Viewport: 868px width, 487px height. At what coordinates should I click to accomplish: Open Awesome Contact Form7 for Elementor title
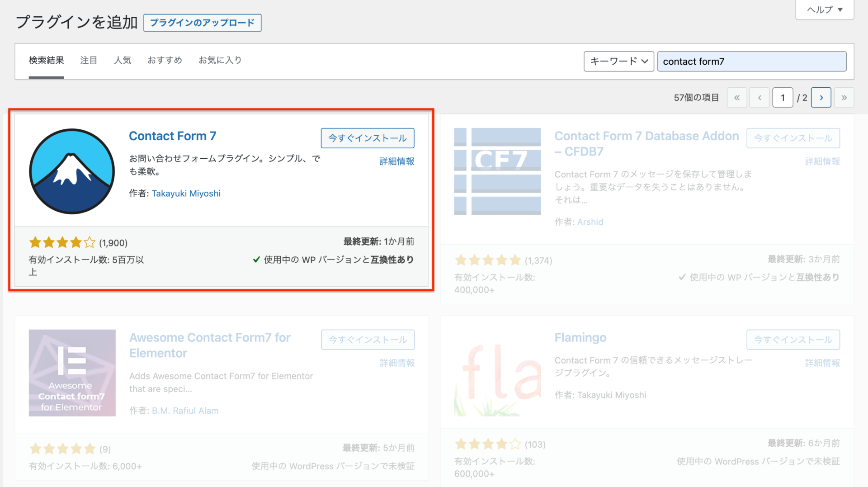[x=210, y=345]
